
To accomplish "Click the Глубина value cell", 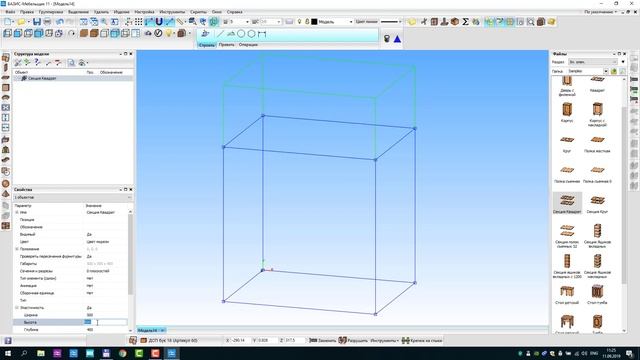I will [x=105, y=329].
